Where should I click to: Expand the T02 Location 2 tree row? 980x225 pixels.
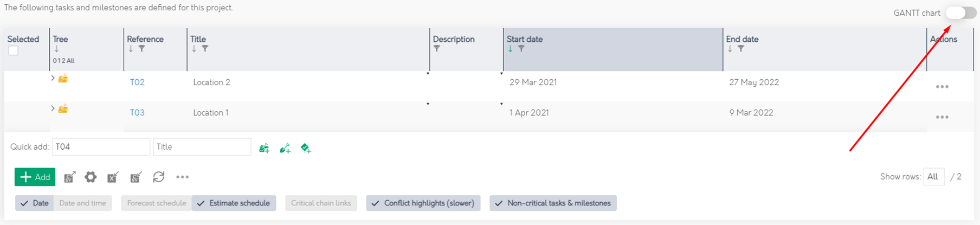pyautogui.click(x=53, y=79)
